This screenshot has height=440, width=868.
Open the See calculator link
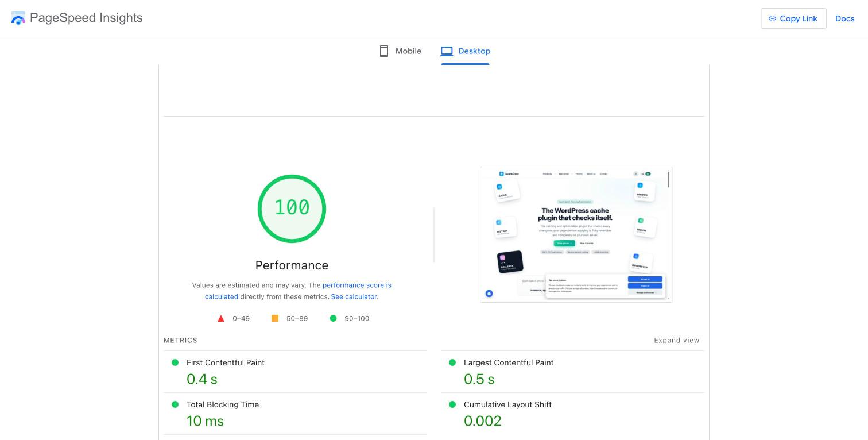click(x=354, y=296)
